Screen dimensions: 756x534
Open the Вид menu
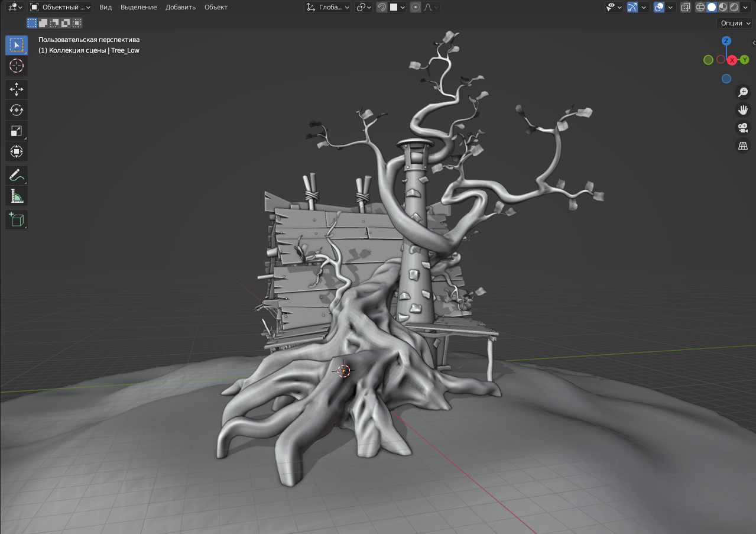click(105, 7)
